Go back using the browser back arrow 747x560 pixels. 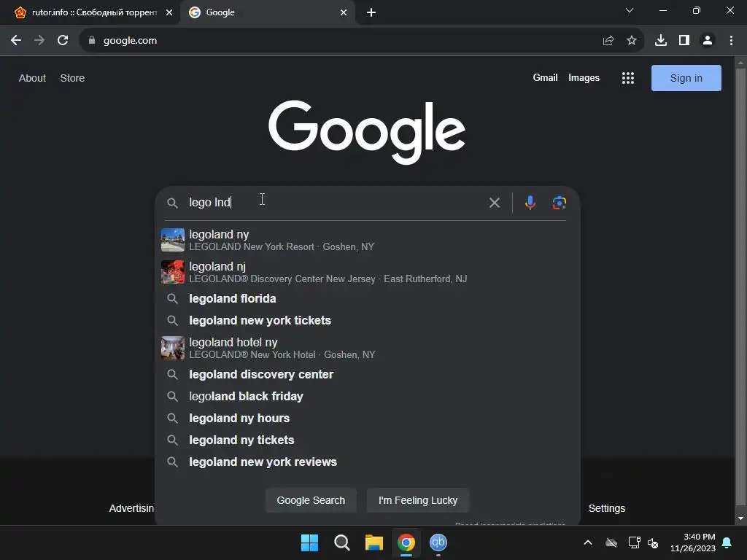click(16, 41)
